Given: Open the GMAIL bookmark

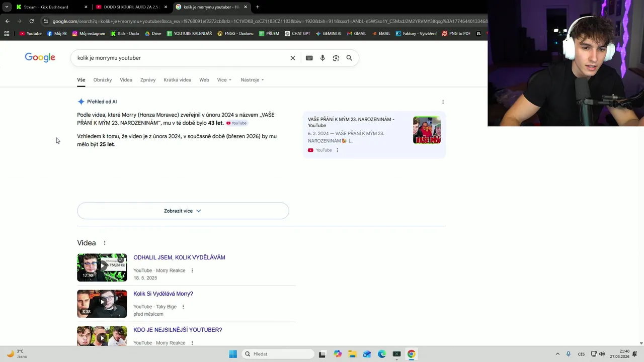Looking at the screenshot, I should [356, 34].
